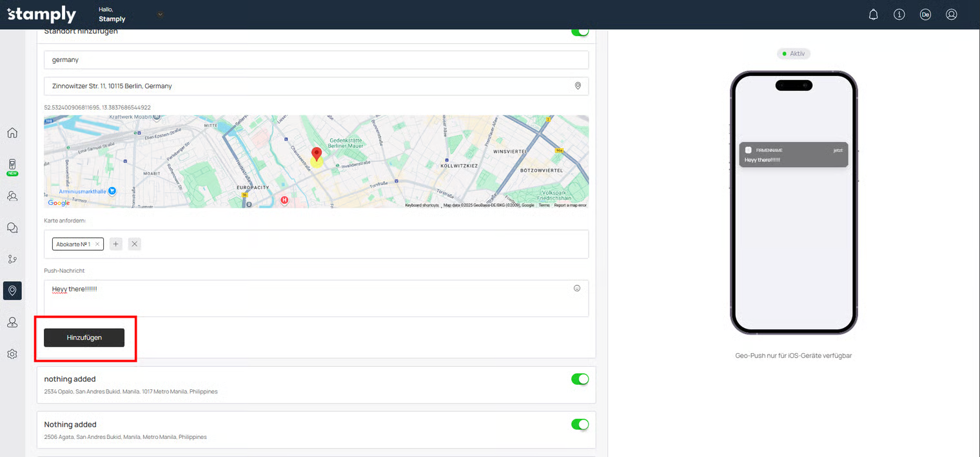Toggle off the 2534 Opalo location
The height and width of the screenshot is (457, 980).
[x=580, y=379]
